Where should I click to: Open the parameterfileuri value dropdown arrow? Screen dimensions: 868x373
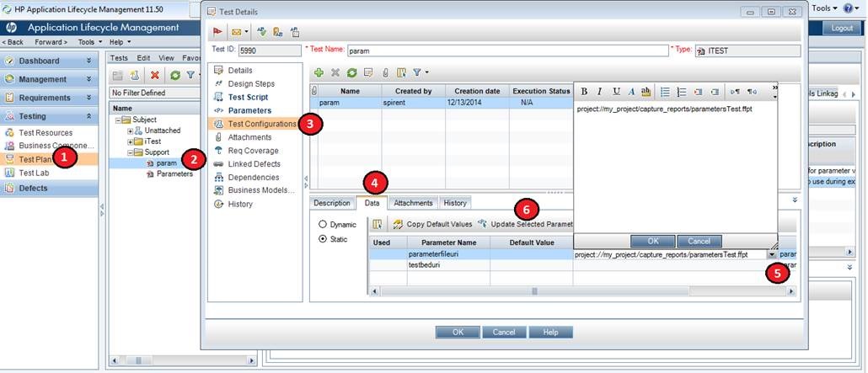point(771,253)
